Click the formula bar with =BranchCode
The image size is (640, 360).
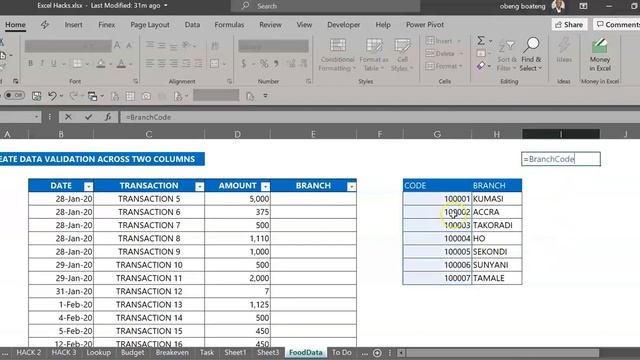pyautogui.click(x=380, y=117)
